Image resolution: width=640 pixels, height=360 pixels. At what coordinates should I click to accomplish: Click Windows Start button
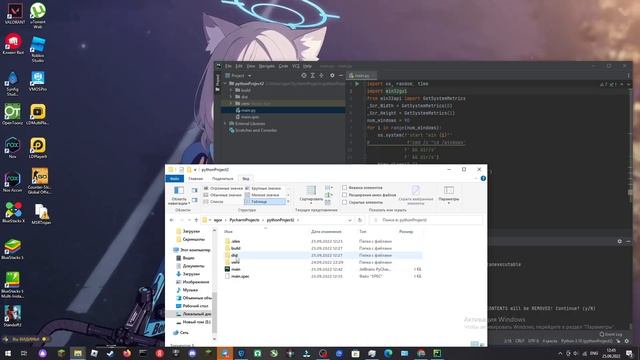click(x=7, y=353)
